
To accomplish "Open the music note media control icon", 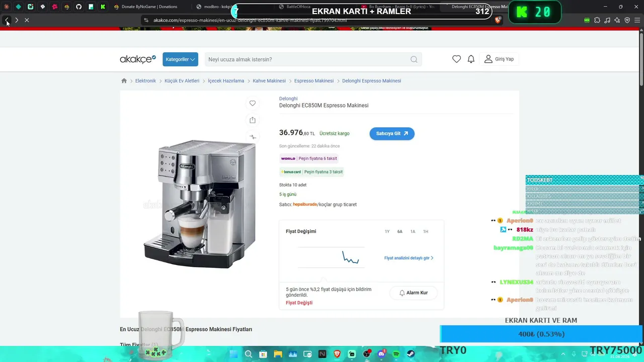I will click(x=607, y=20).
